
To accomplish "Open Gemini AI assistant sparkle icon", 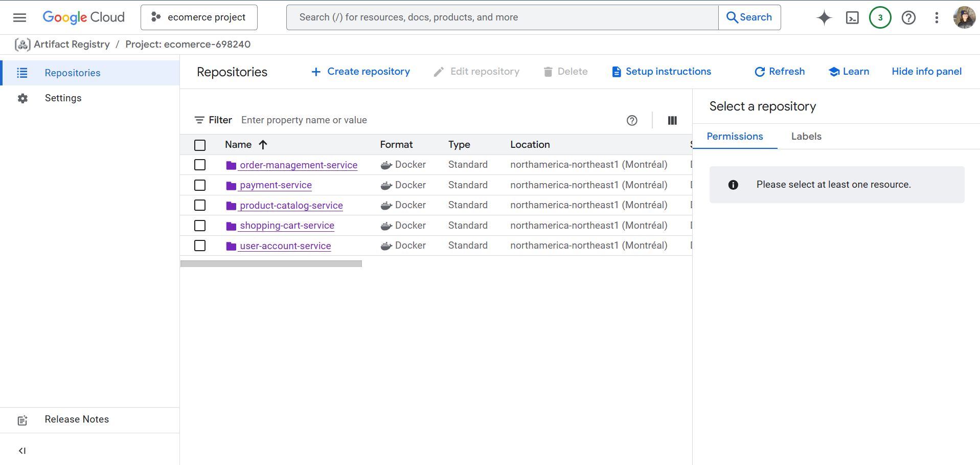I will tap(824, 17).
